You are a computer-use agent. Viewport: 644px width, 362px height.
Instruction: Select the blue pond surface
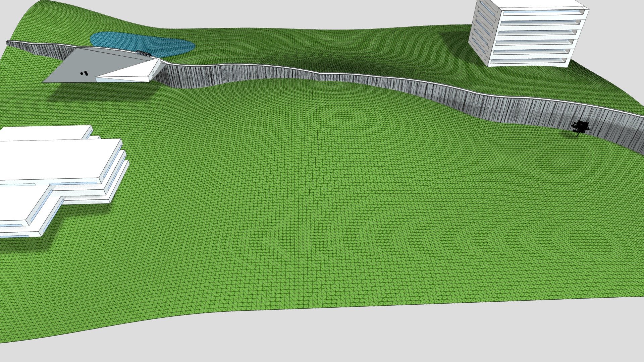pos(143,44)
